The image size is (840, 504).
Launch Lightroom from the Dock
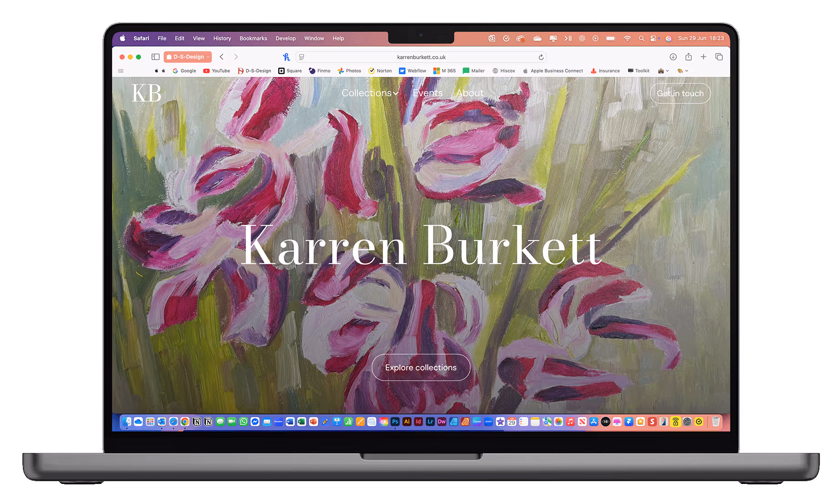click(x=430, y=422)
